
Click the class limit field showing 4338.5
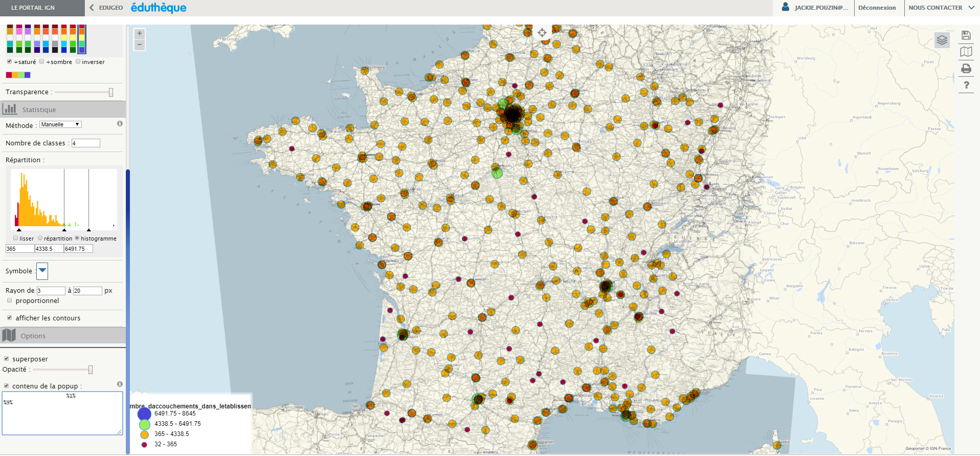tap(49, 249)
